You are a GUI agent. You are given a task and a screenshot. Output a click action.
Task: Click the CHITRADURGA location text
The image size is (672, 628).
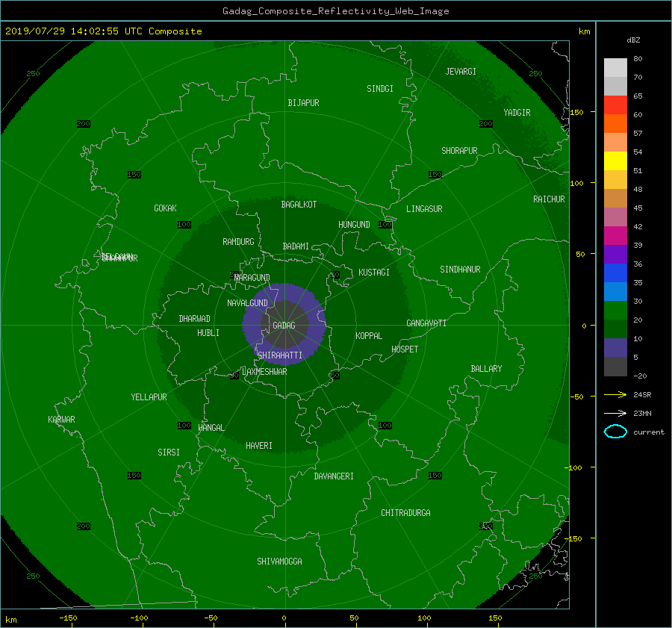[x=405, y=513]
